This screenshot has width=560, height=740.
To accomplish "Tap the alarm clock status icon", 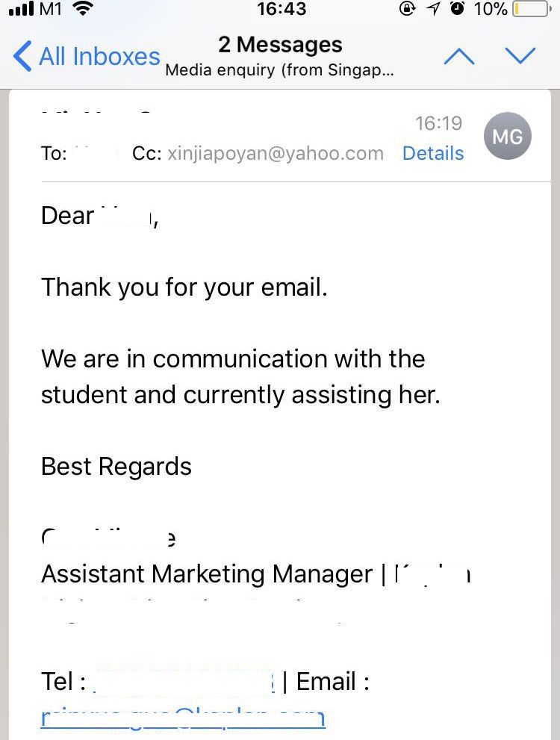I will (x=457, y=10).
